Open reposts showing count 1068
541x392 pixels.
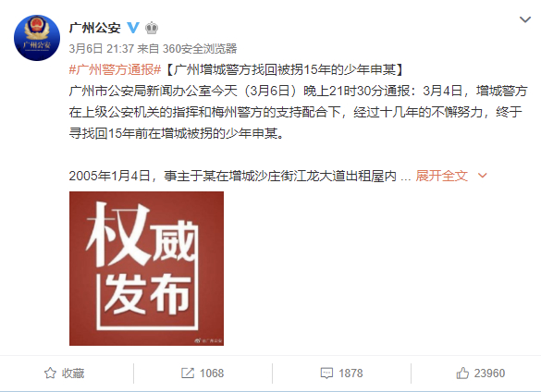pyautogui.click(x=203, y=374)
